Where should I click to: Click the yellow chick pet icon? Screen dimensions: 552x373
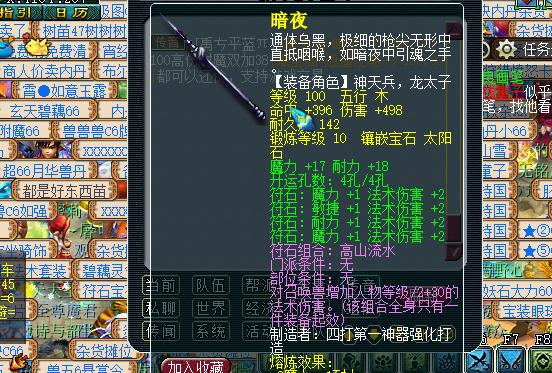[36, 47]
